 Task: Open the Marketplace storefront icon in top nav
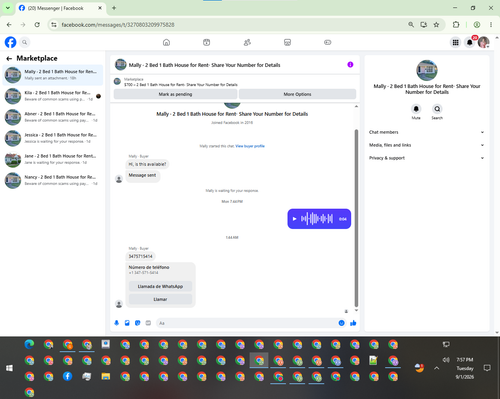[x=287, y=42]
